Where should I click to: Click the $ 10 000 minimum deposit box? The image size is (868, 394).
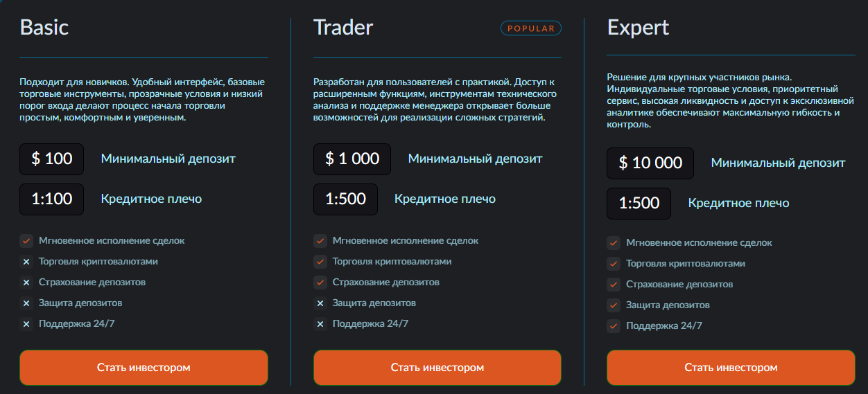650,163
